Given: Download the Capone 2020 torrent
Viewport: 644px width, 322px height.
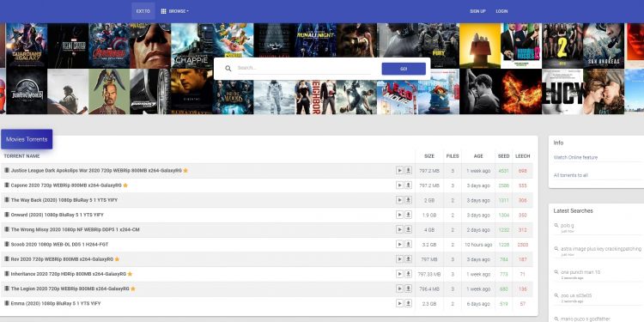Looking at the screenshot, I should pyautogui.click(x=408, y=185).
